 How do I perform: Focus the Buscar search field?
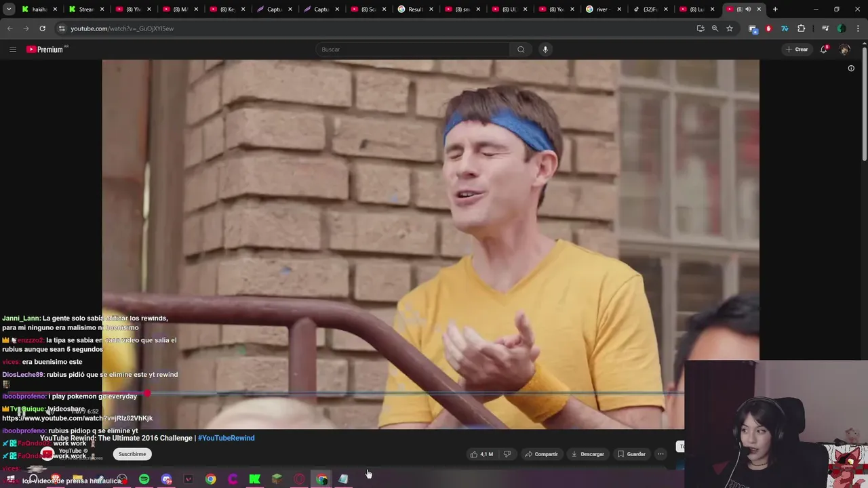point(412,49)
